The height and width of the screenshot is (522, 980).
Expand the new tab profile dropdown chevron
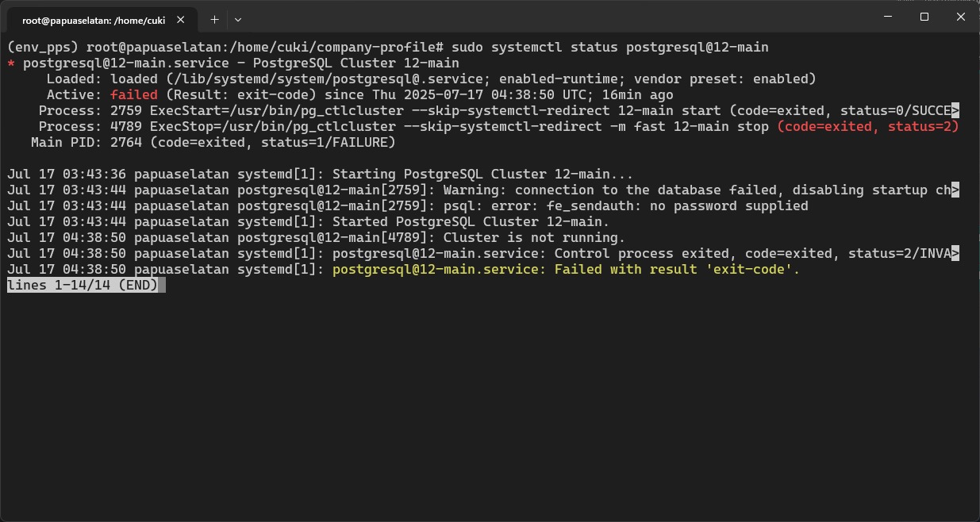238,19
